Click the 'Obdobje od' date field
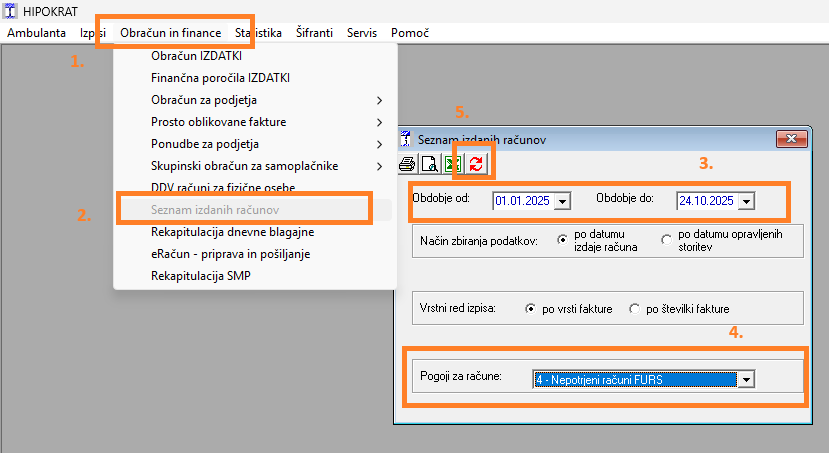The height and width of the screenshot is (453, 829). [x=520, y=202]
